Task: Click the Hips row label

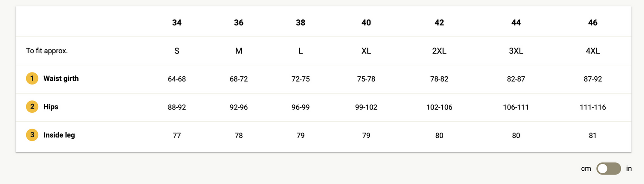Action: tap(51, 107)
